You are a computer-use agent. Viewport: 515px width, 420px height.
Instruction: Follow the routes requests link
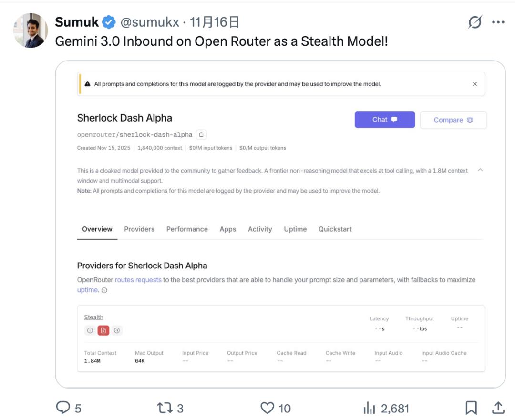pos(138,280)
